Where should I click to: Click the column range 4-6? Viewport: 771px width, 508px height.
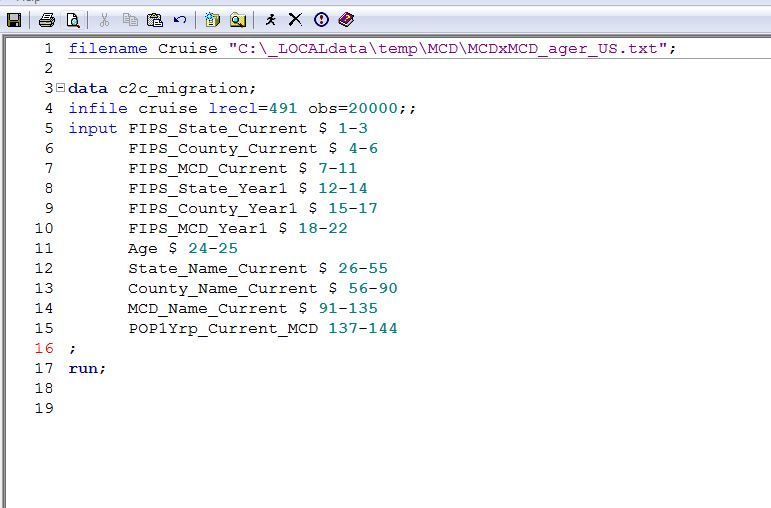363,149
